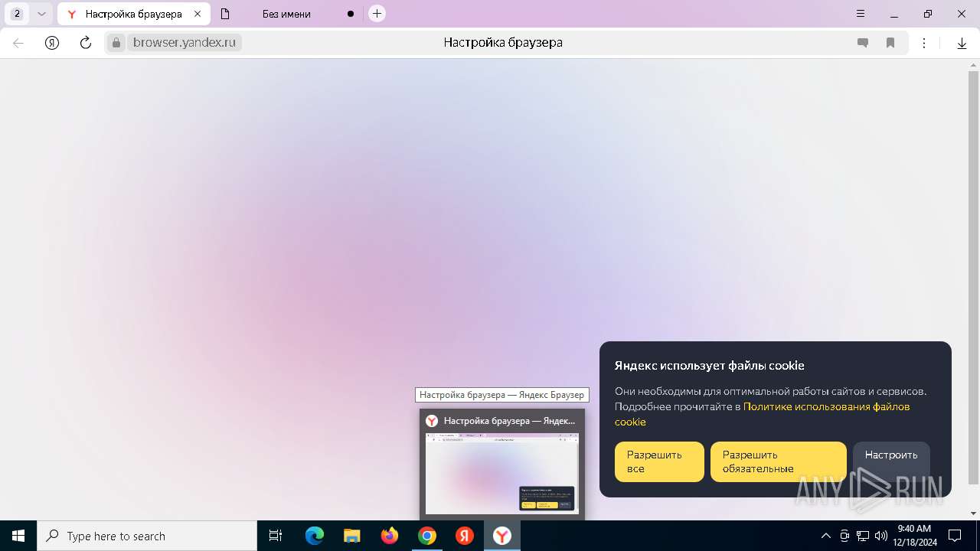Click Разрешить все cookie button
The image size is (980, 551).
pos(659,461)
